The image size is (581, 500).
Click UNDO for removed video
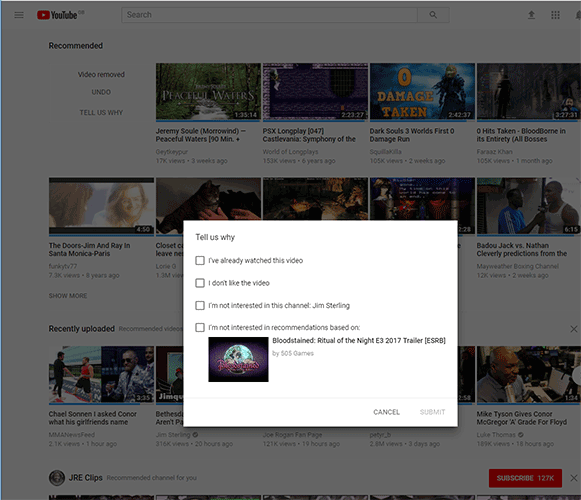point(101,92)
